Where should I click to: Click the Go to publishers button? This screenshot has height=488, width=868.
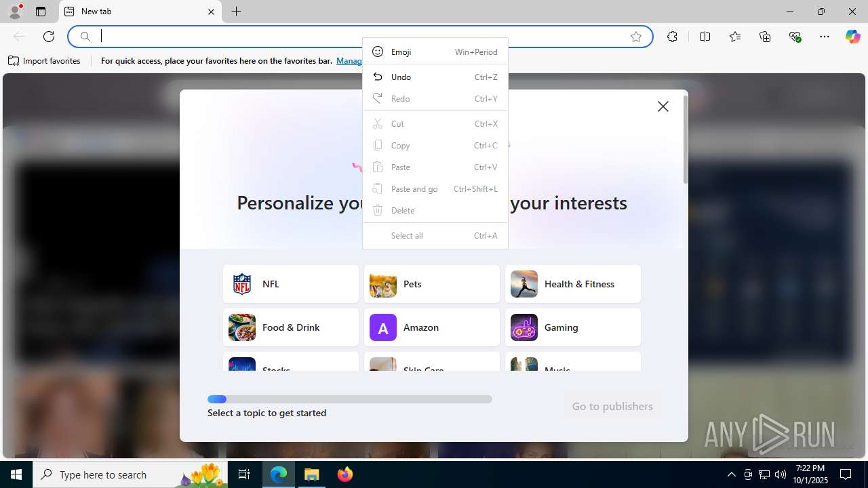coord(612,406)
